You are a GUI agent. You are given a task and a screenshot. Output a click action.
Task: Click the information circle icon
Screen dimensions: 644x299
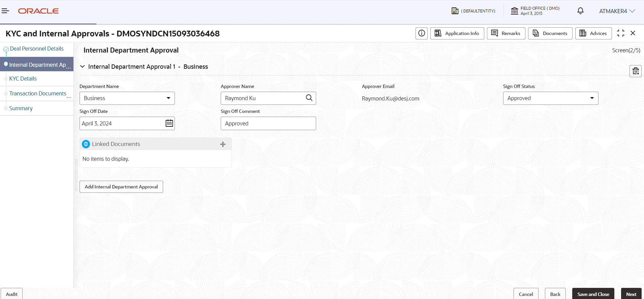tap(421, 33)
